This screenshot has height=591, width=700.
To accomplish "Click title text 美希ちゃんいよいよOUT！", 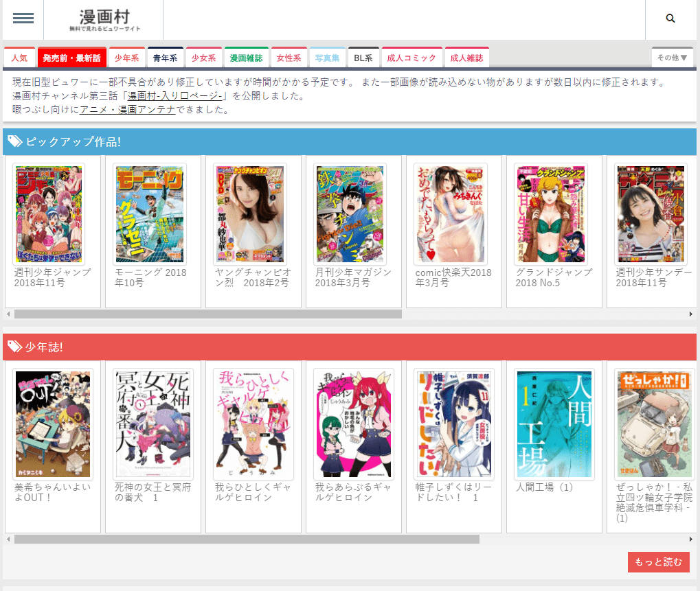I will 53,492.
